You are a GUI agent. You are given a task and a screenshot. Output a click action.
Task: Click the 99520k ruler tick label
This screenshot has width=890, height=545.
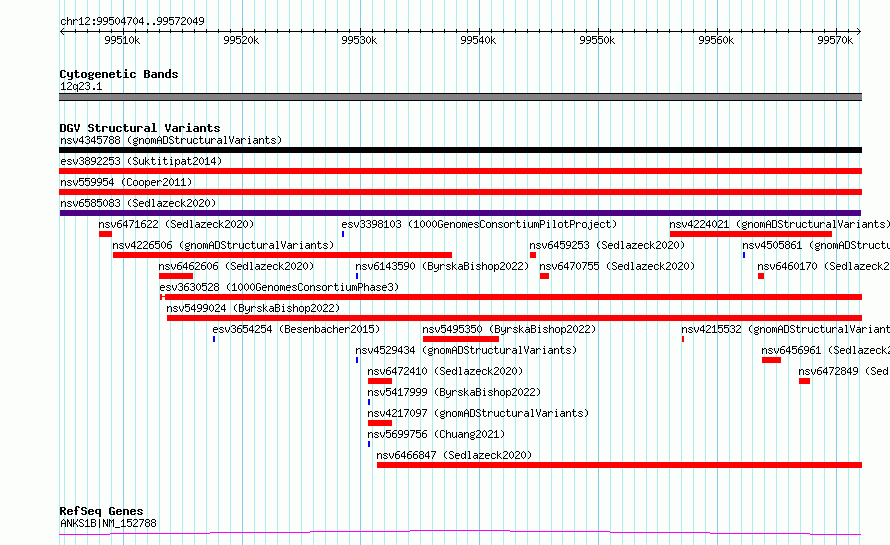pos(241,40)
